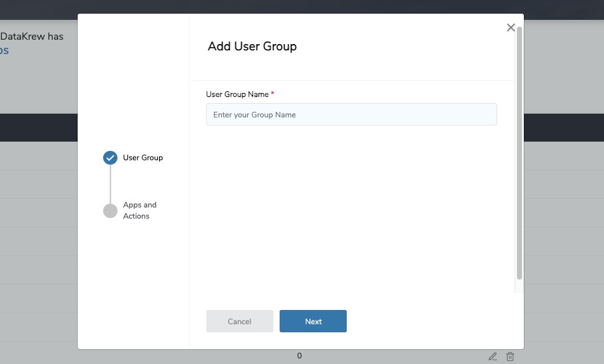
Task: Click the connector line between wizard steps
Action: pos(110,184)
